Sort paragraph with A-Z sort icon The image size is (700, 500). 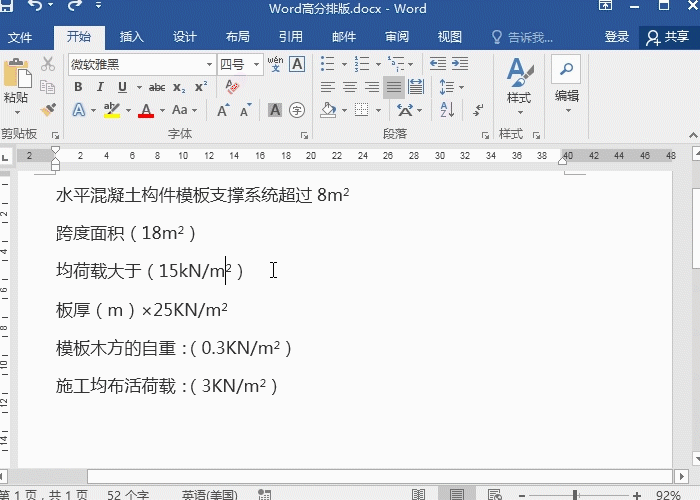(x=447, y=110)
